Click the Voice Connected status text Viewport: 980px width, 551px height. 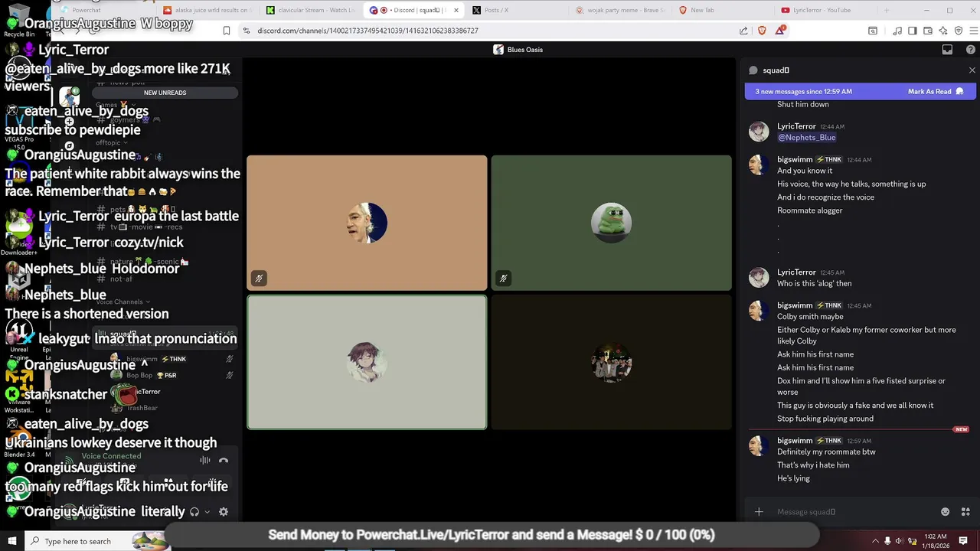pyautogui.click(x=111, y=456)
